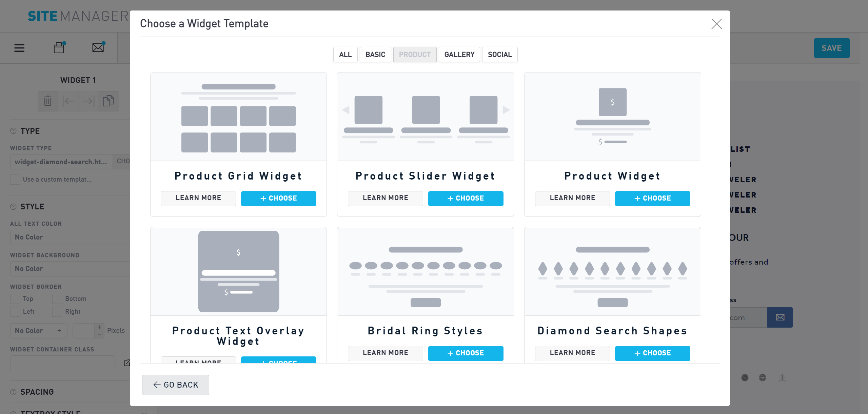This screenshot has height=414, width=868.
Task: Click the edit pencil icon beside widget container class
Action: [127, 363]
